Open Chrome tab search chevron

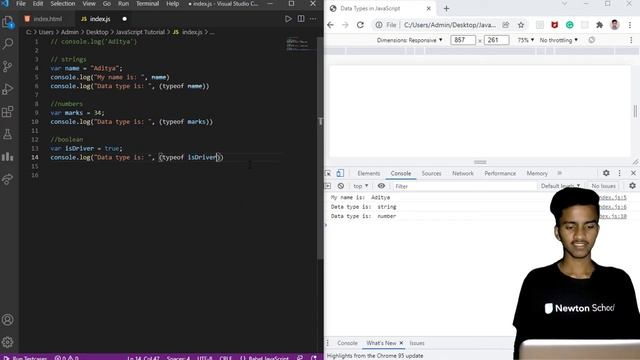[564, 4]
